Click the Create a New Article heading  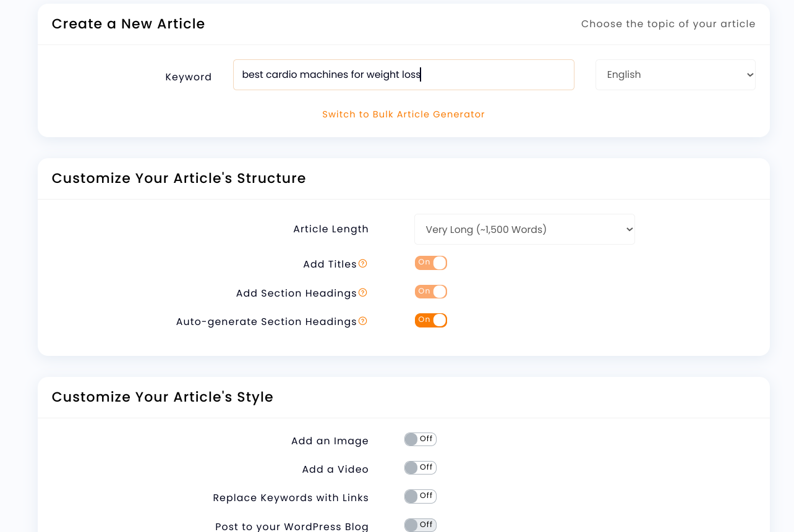pos(128,24)
